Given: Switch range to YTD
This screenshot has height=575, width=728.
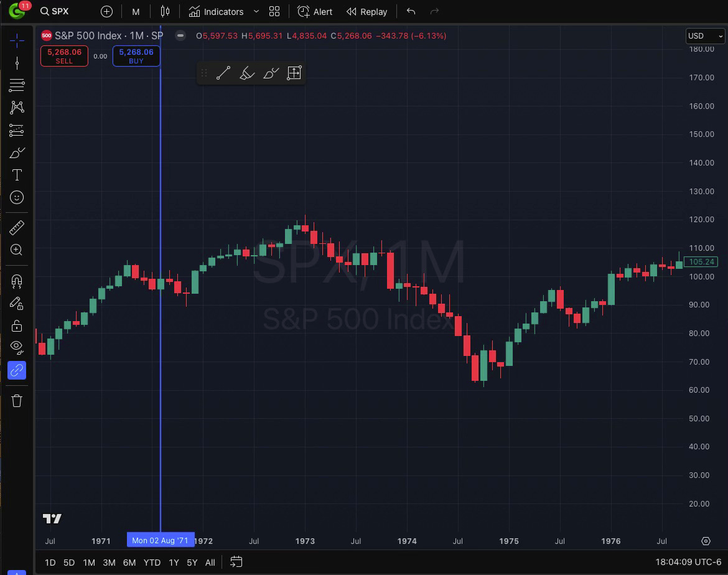Looking at the screenshot, I should (x=152, y=563).
